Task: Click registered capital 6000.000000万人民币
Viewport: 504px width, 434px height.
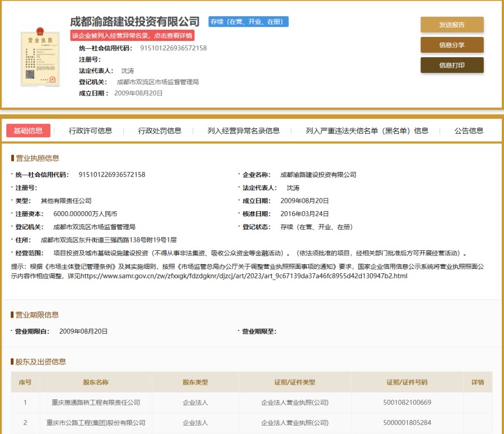Action: [85, 214]
